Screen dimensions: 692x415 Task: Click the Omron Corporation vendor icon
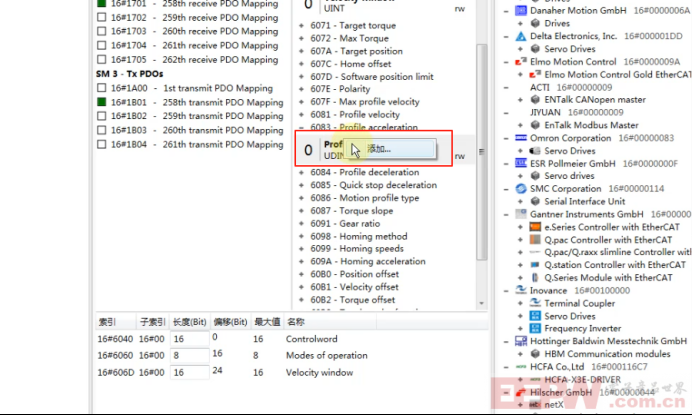pyautogui.click(x=521, y=138)
